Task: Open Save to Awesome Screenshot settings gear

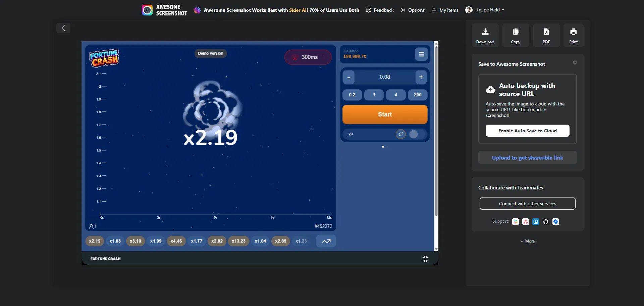Action: pos(575,62)
